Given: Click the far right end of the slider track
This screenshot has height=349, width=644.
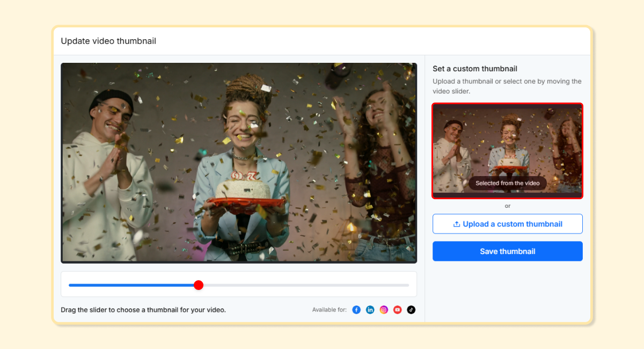Looking at the screenshot, I should click(x=408, y=285).
